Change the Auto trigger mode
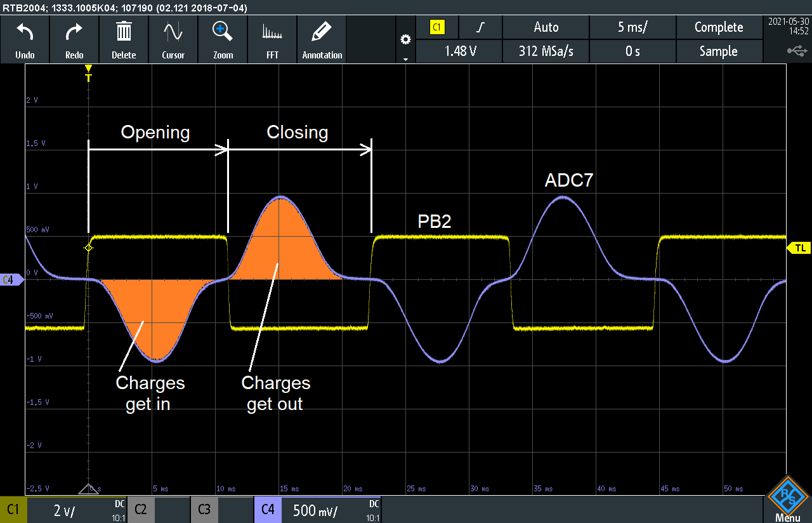This screenshot has height=523, width=812. [x=546, y=27]
